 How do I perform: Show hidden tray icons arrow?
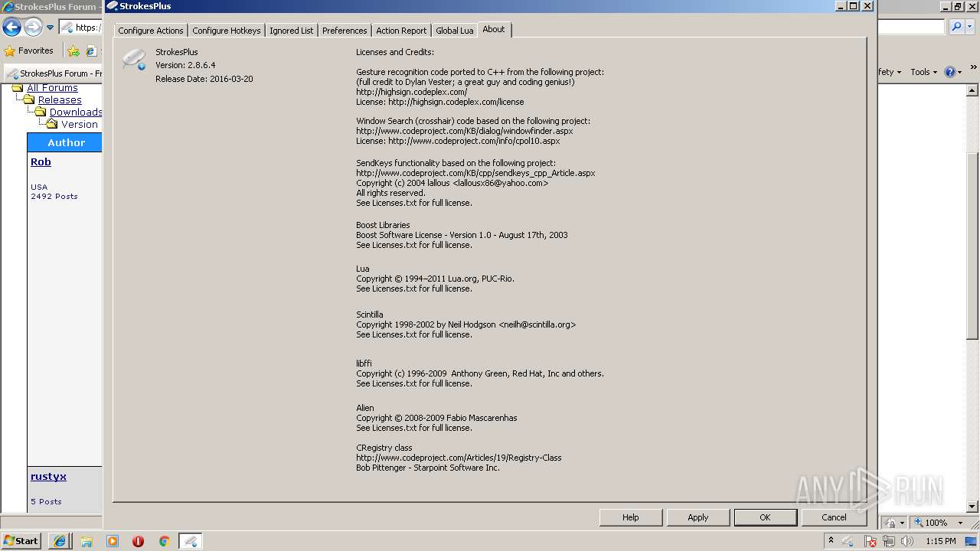831,541
